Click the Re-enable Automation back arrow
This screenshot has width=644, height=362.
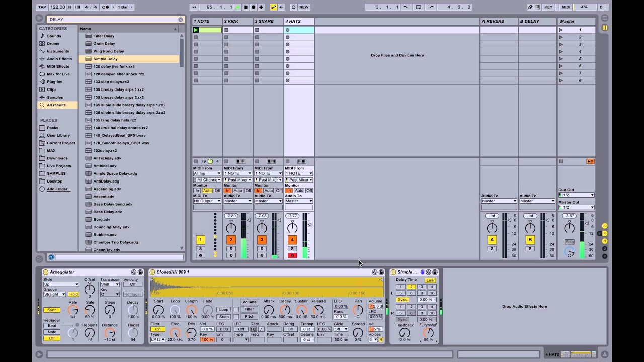(x=281, y=7)
